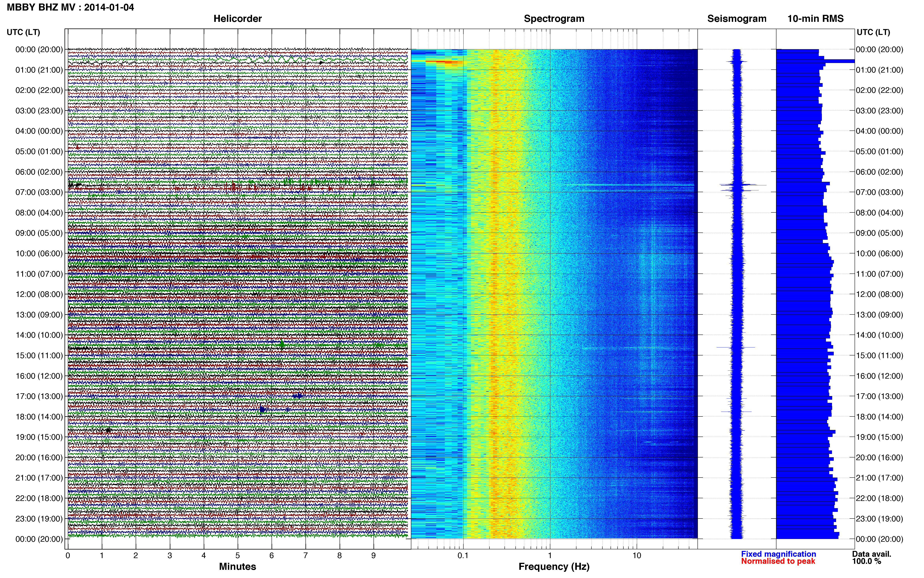This screenshot has height=578, width=924.
Task: Click the 10 tick on the Frequency axis
Action: [x=637, y=556]
